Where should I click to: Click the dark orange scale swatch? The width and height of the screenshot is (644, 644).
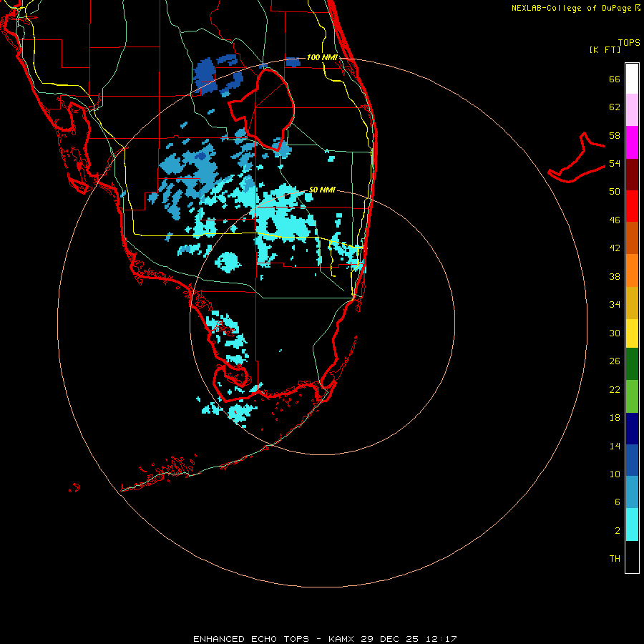[632, 238]
